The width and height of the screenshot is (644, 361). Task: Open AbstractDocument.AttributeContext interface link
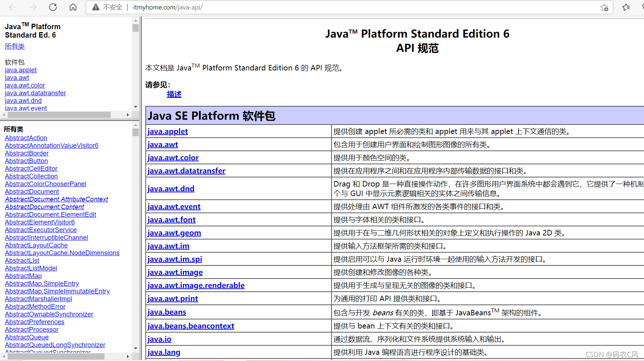coord(57,199)
